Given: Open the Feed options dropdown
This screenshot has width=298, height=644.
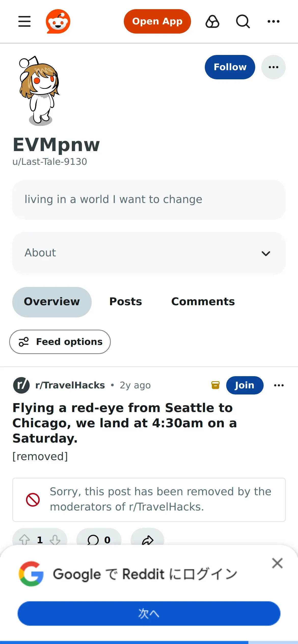Looking at the screenshot, I should click(x=60, y=342).
